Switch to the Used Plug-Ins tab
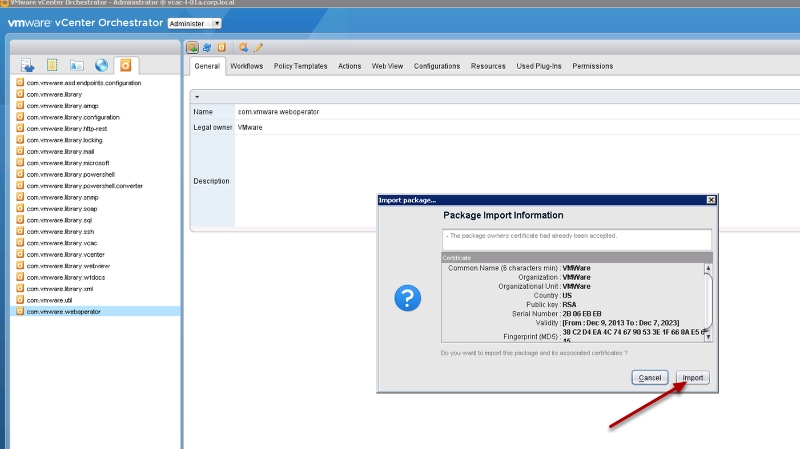The image size is (800, 449). (539, 66)
